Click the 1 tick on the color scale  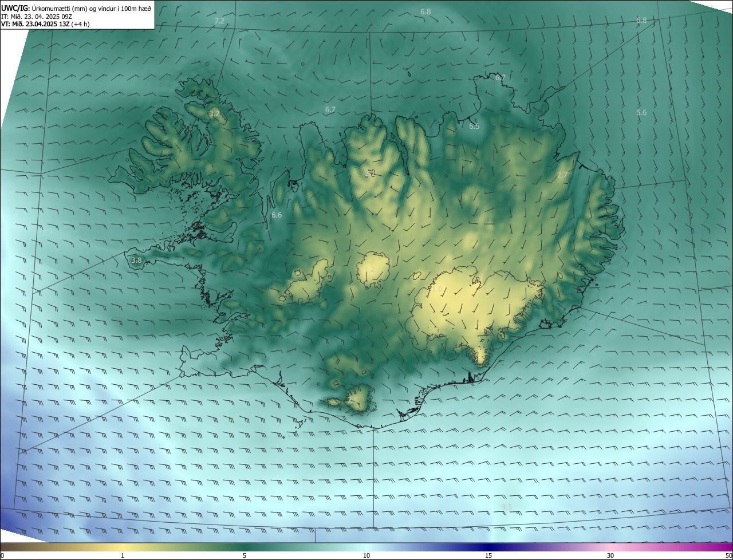(x=123, y=555)
